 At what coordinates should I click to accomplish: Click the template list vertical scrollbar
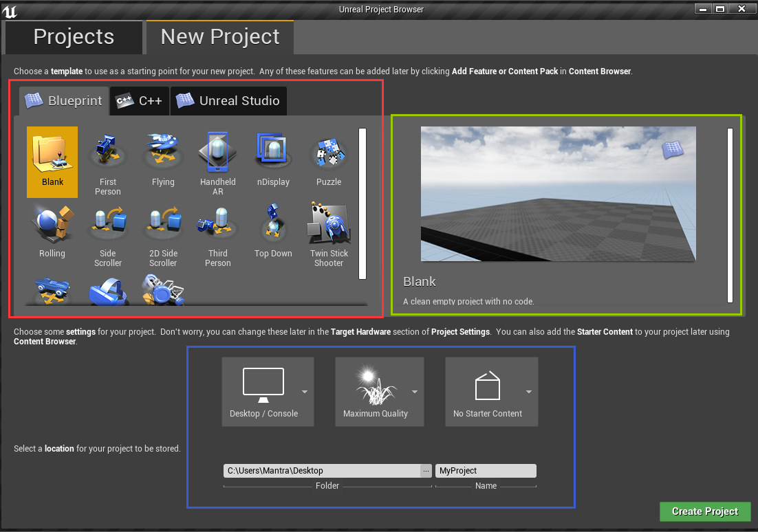362,203
